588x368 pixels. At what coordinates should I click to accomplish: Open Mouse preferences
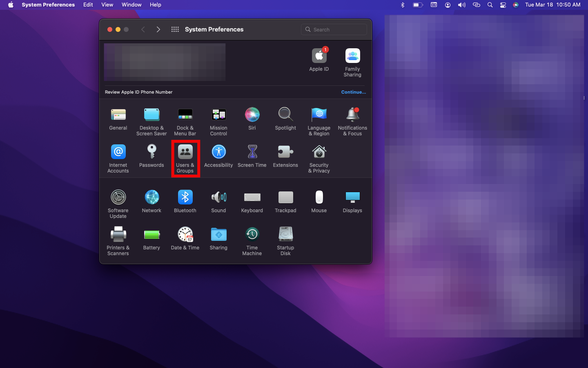click(x=319, y=201)
